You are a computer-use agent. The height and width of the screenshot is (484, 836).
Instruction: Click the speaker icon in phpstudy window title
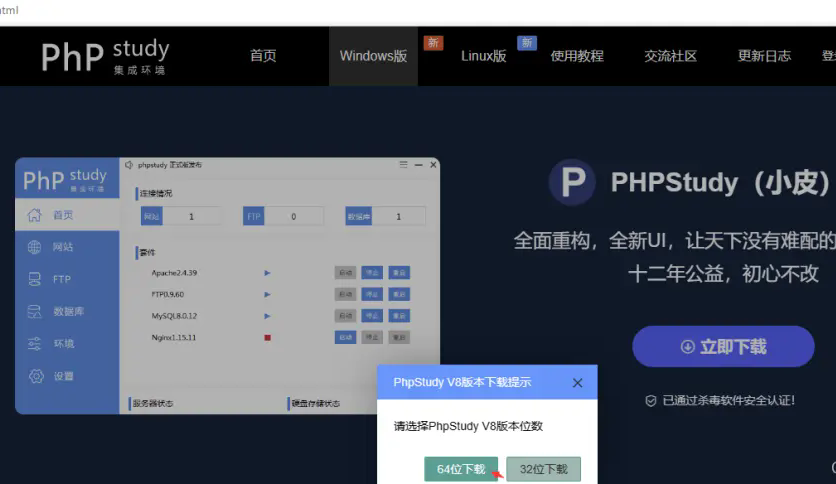click(x=129, y=165)
